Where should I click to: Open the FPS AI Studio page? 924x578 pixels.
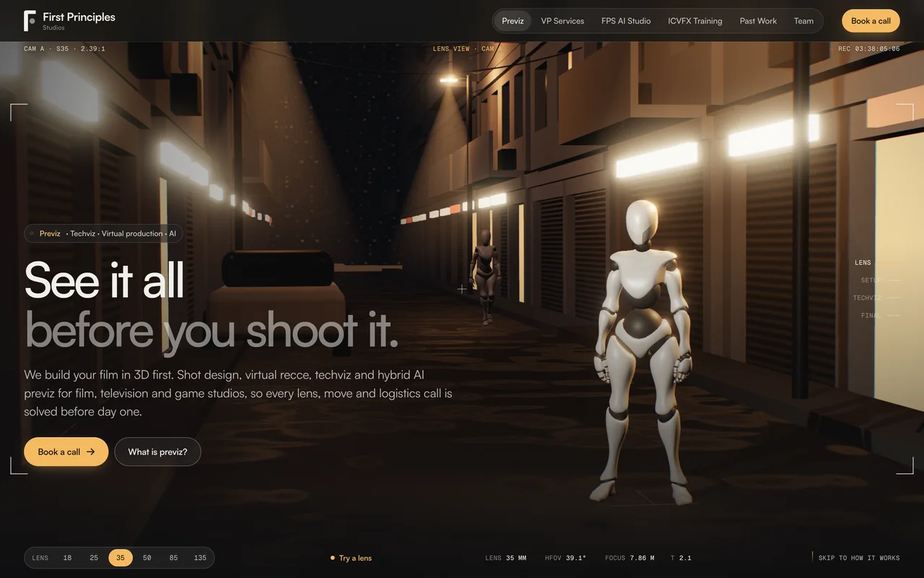626,21
